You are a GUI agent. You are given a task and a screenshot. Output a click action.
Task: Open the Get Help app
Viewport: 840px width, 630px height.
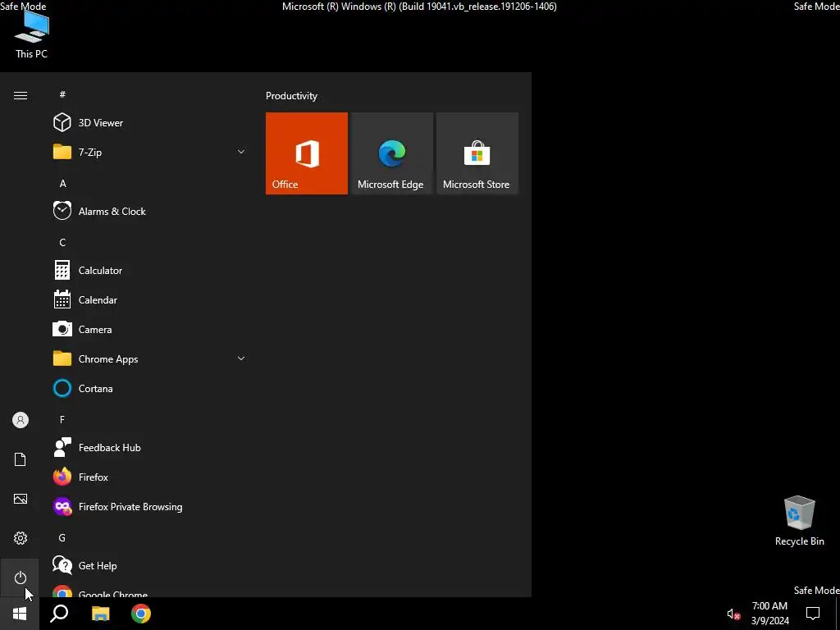click(149, 566)
